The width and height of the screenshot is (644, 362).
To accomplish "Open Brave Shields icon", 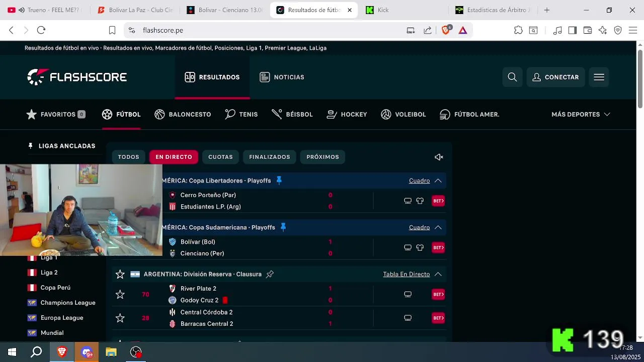I will (446, 30).
